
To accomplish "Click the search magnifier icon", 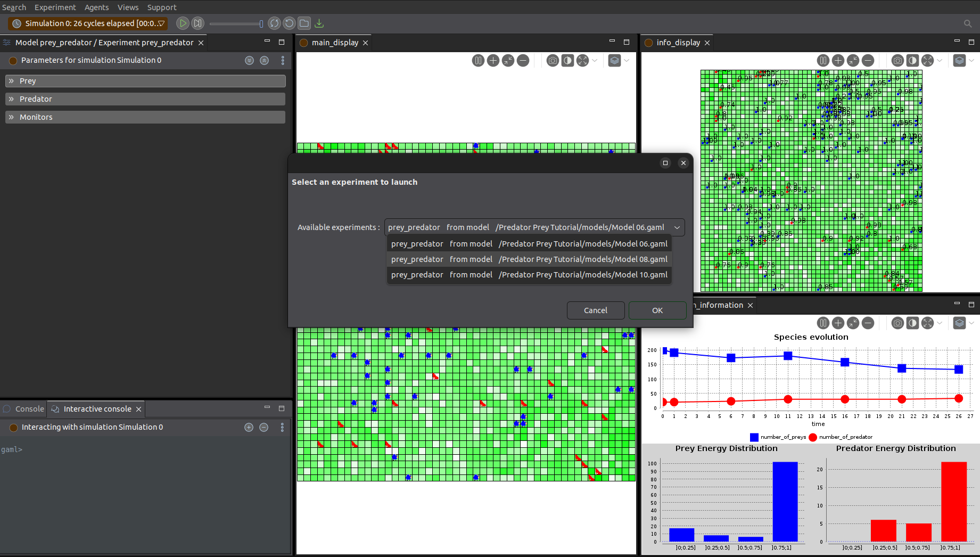I will click(968, 23).
